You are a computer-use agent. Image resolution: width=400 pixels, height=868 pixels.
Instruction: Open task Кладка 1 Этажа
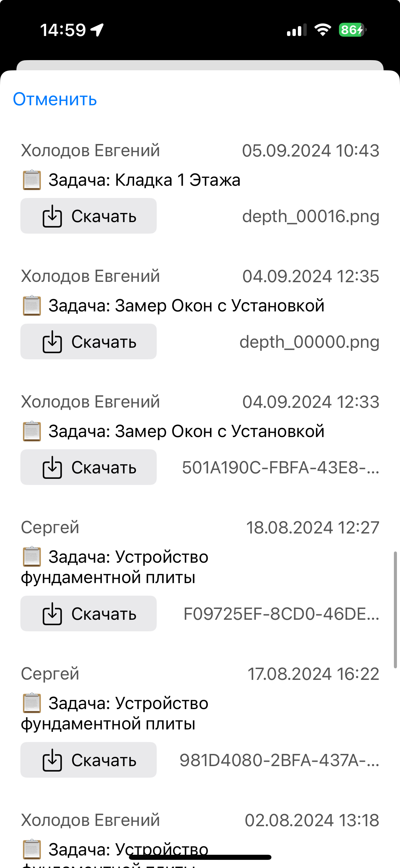coord(145,180)
